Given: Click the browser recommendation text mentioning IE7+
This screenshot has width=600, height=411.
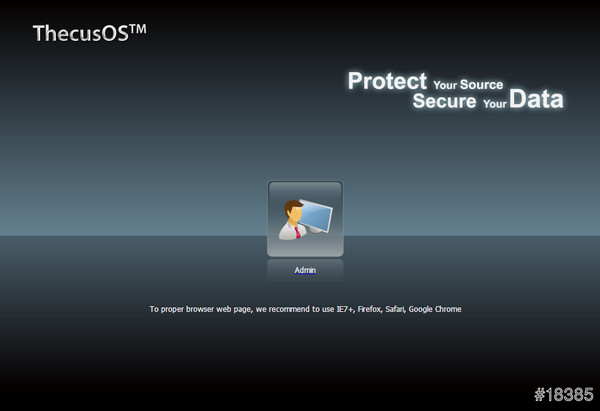Looking at the screenshot, I should tap(305, 309).
